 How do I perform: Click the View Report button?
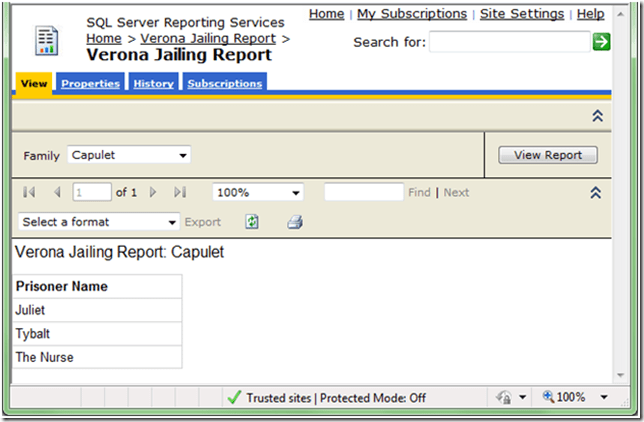(x=548, y=155)
